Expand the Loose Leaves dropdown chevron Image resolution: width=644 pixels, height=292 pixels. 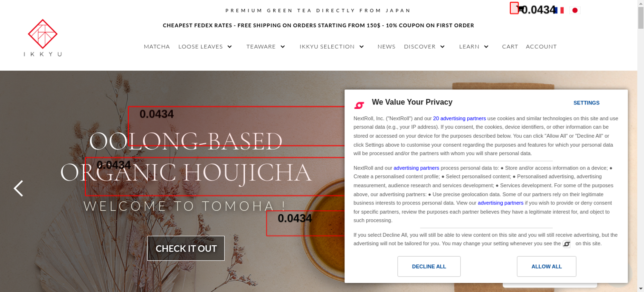pos(230,47)
